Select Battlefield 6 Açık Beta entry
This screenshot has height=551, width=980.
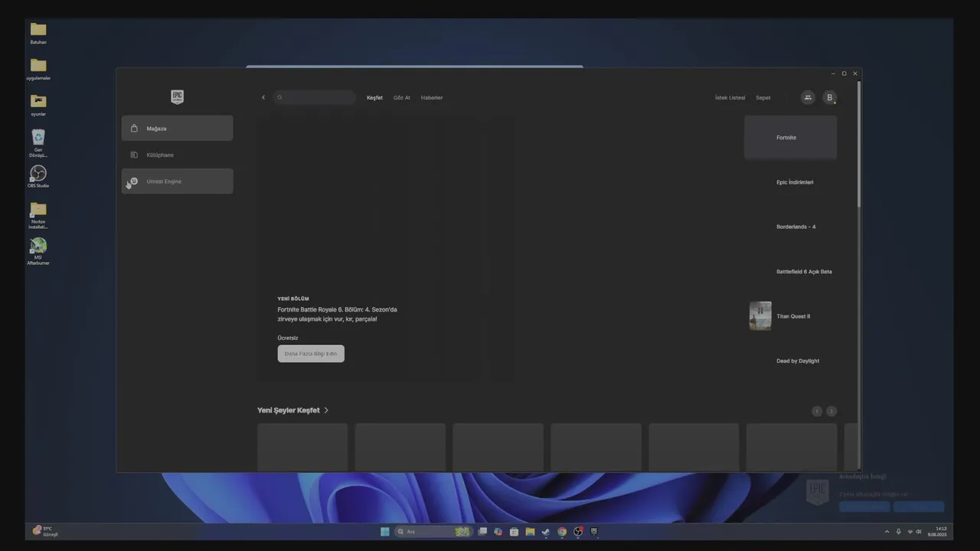tap(791, 272)
